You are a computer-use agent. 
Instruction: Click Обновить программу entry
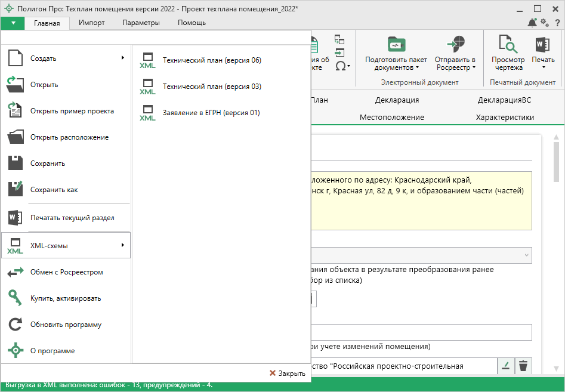(66, 325)
